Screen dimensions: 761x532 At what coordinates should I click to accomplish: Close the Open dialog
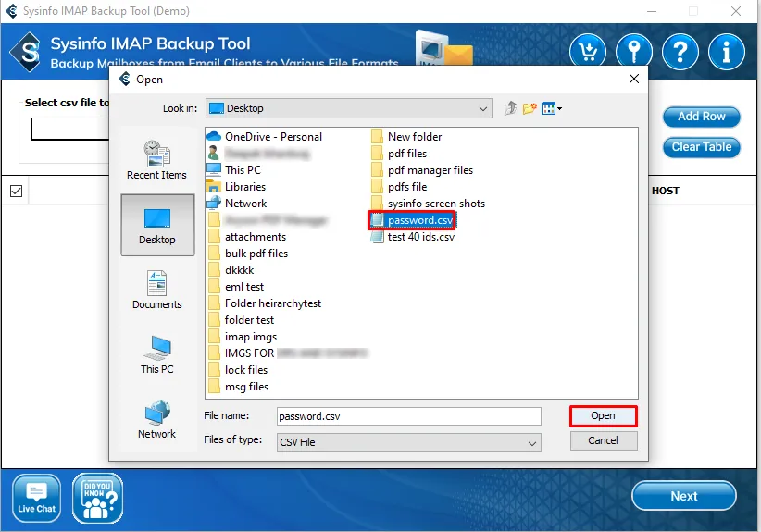(x=634, y=79)
